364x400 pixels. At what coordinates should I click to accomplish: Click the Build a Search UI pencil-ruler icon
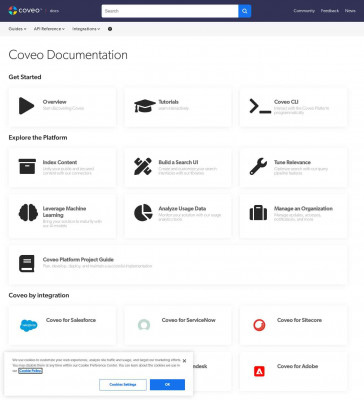click(x=143, y=166)
